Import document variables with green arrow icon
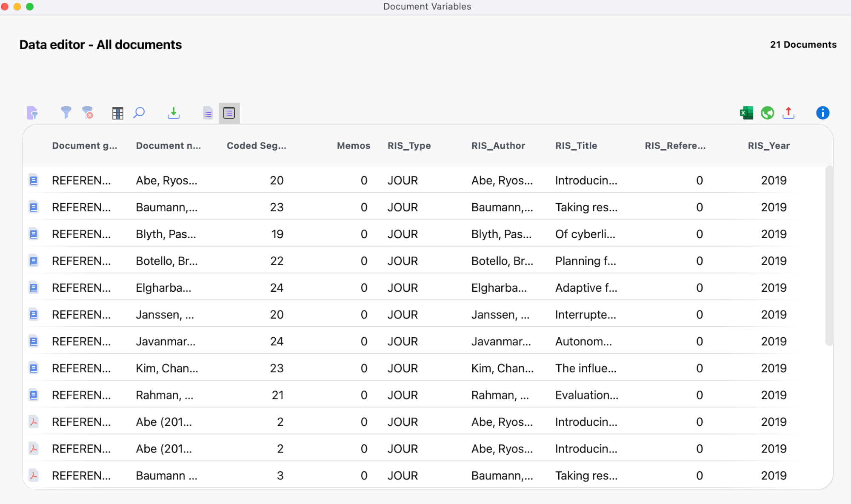This screenshot has width=851, height=504. pyautogui.click(x=174, y=113)
